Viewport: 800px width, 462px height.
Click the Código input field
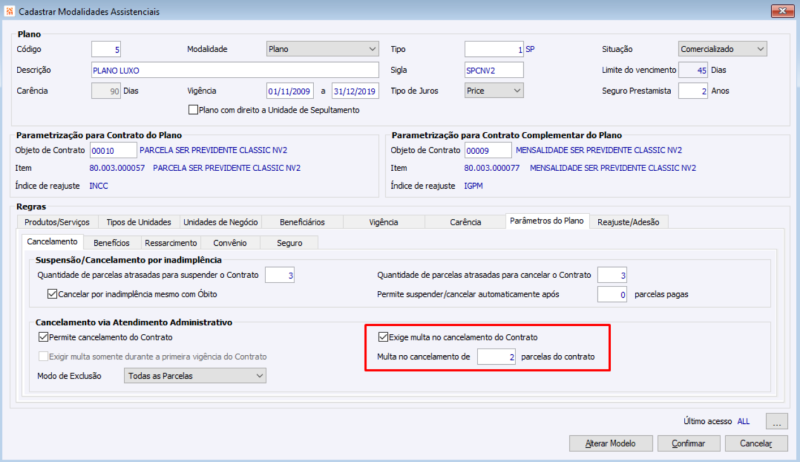(x=106, y=49)
